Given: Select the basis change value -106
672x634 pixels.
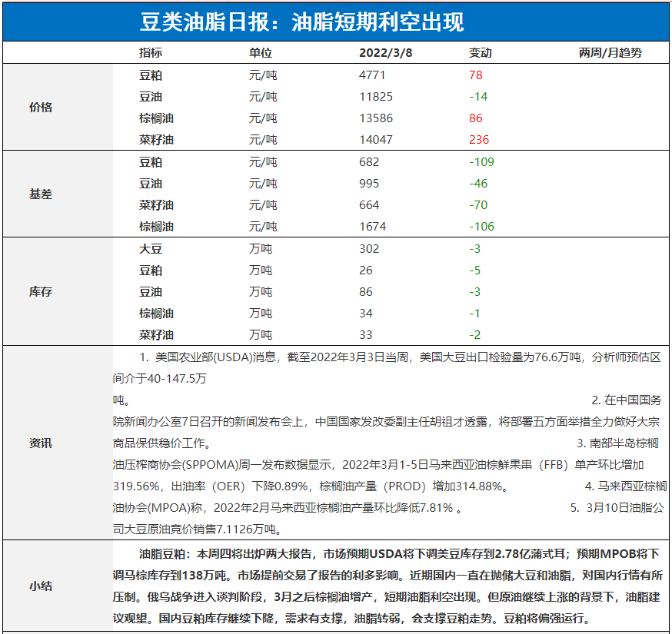Looking at the screenshot, I should pos(482,227).
